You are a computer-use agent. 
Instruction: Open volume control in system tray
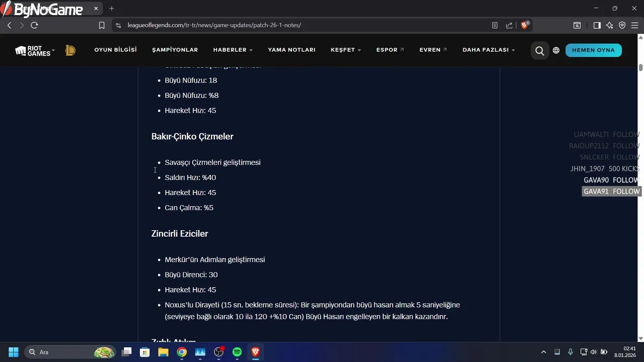click(x=593, y=352)
